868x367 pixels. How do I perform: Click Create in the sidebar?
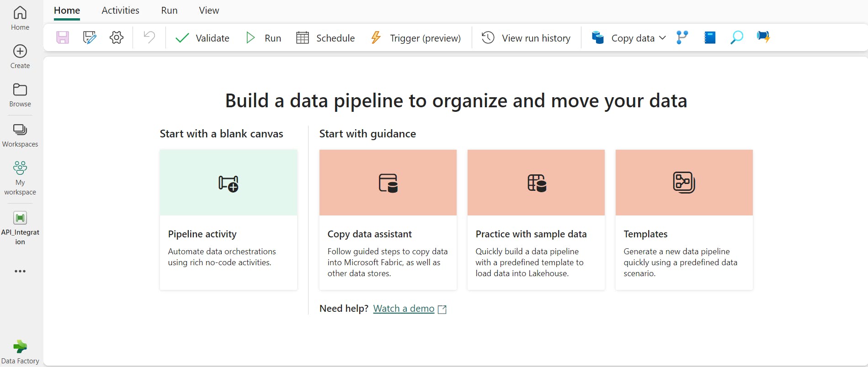(x=20, y=57)
